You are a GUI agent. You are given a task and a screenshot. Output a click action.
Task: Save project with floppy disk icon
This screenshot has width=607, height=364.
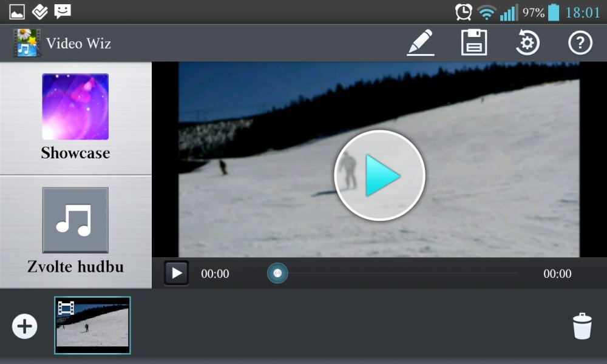pyautogui.click(x=474, y=43)
